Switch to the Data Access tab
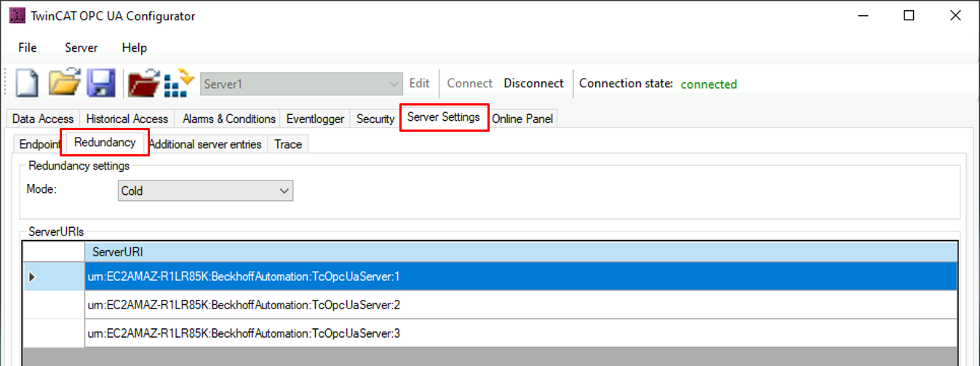This screenshot has height=366, width=980. coord(43,119)
